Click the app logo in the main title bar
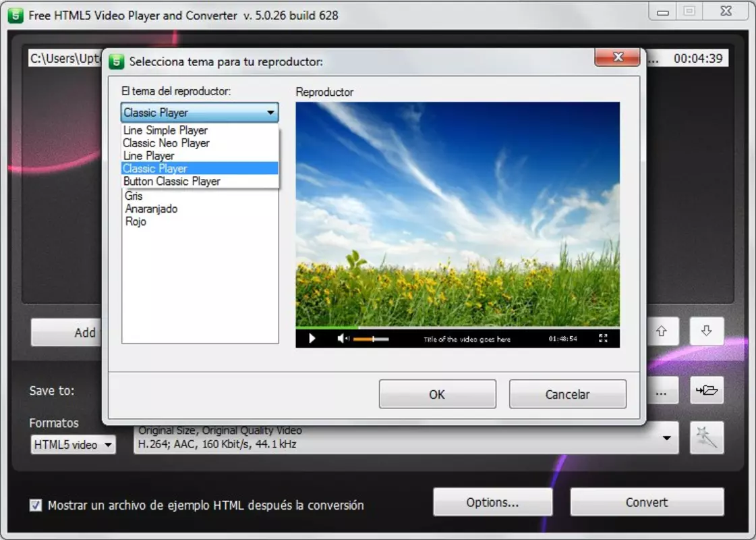756x540 pixels. tap(16, 16)
